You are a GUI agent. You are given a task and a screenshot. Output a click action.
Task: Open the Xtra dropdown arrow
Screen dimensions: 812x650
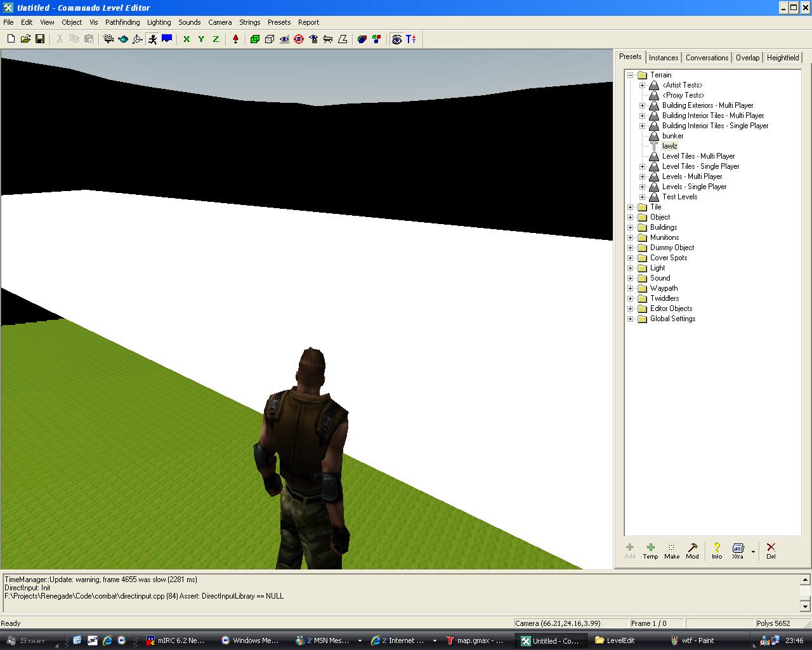click(753, 551)
